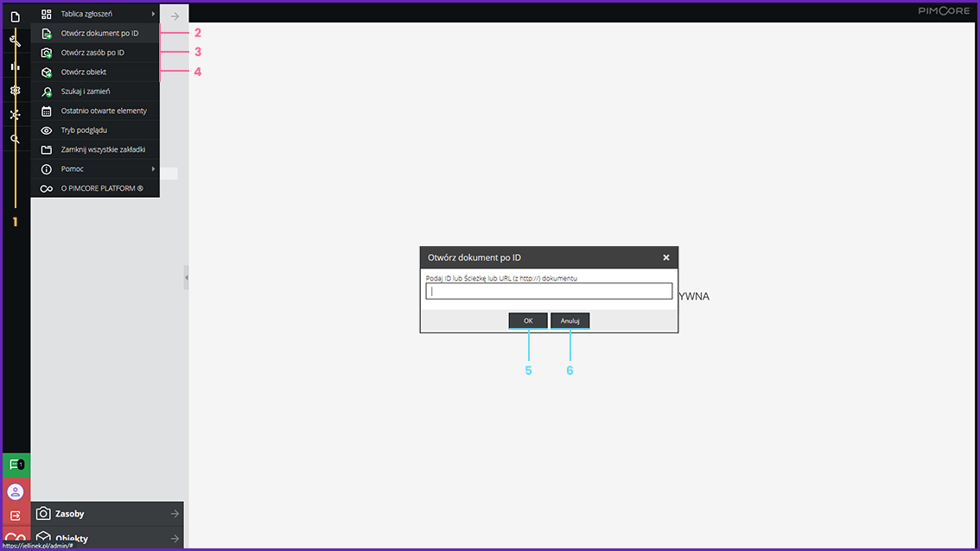Open the search magnifier icon in sidebar

(x=15, y=138)
